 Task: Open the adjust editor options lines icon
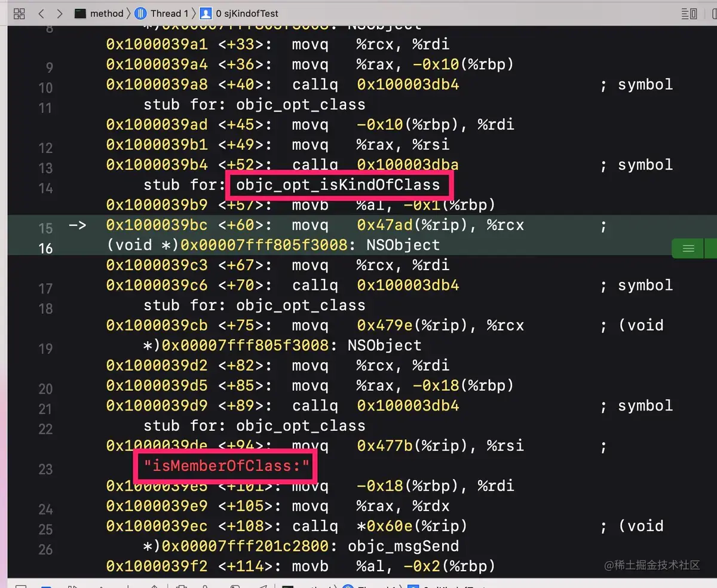689,13
